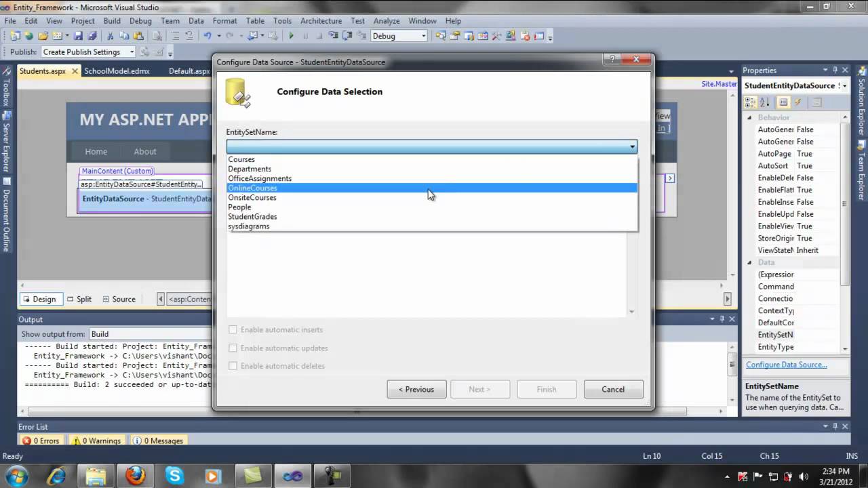The width and height of the screenshot is (868, 488).
Task: Open the Solution Explorer side tab
Action: (x=861, y=101)
